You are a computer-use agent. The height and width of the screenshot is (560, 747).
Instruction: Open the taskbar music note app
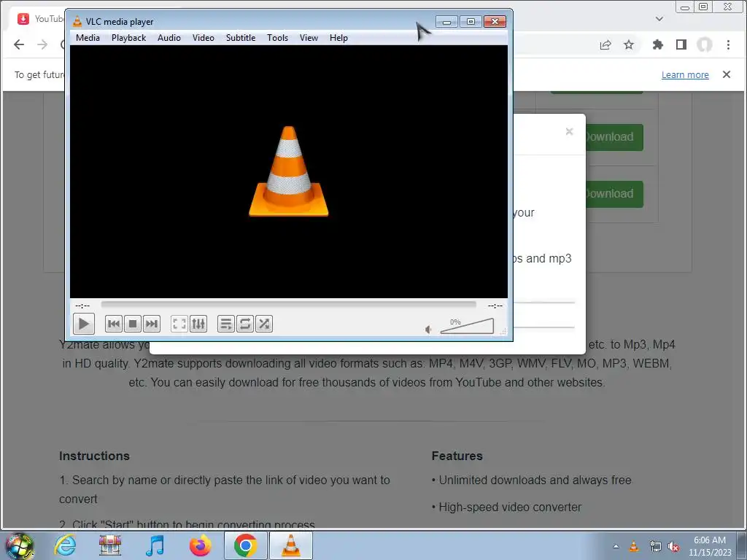click(x=155, y=545)
